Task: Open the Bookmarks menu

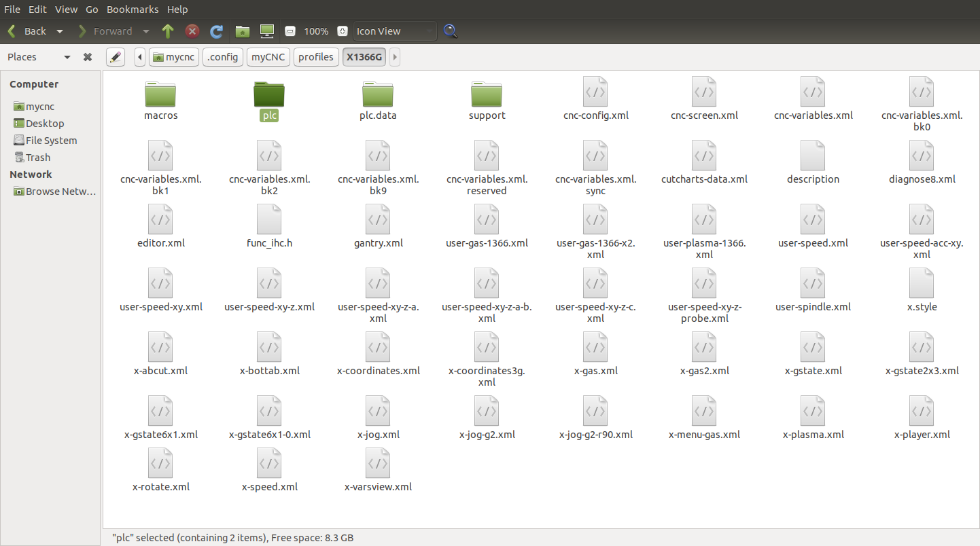Action: pyautogui.click(x=133, y=10)
